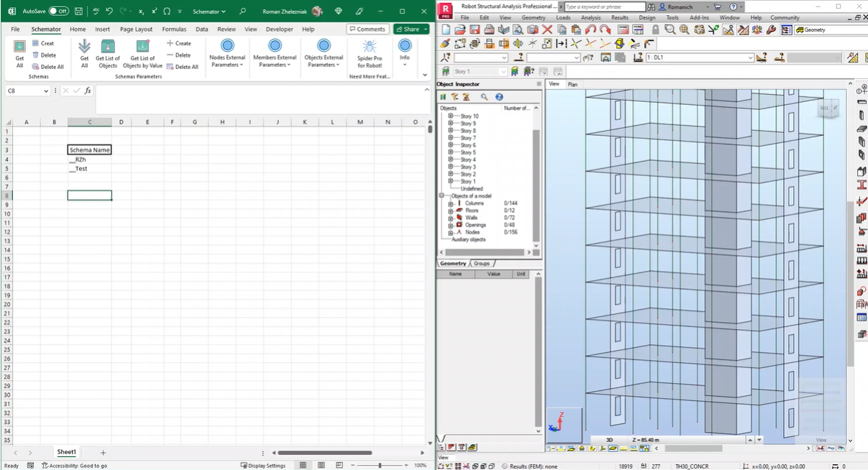Click the help icon in Object Inspector

click(499, 97)
